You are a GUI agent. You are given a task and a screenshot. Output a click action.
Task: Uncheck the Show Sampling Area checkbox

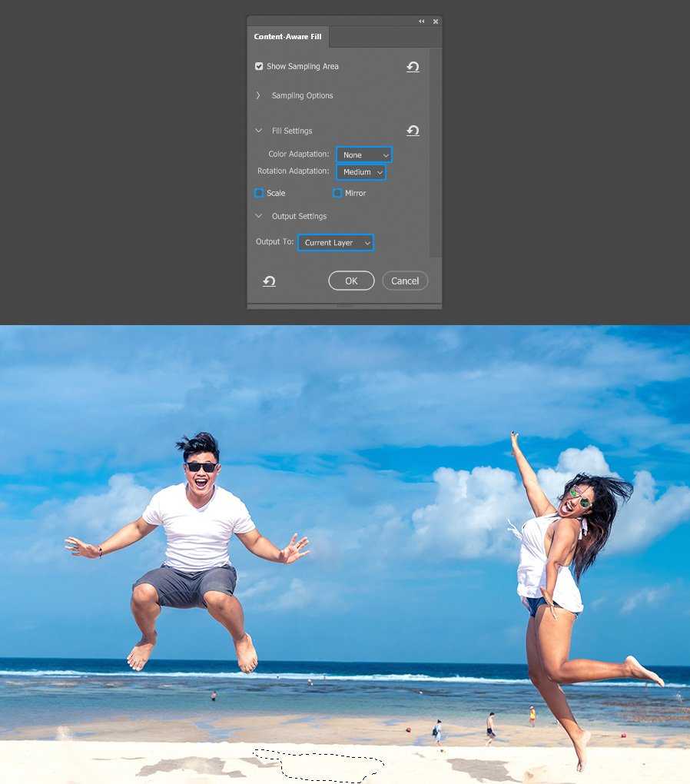(259, 67)
